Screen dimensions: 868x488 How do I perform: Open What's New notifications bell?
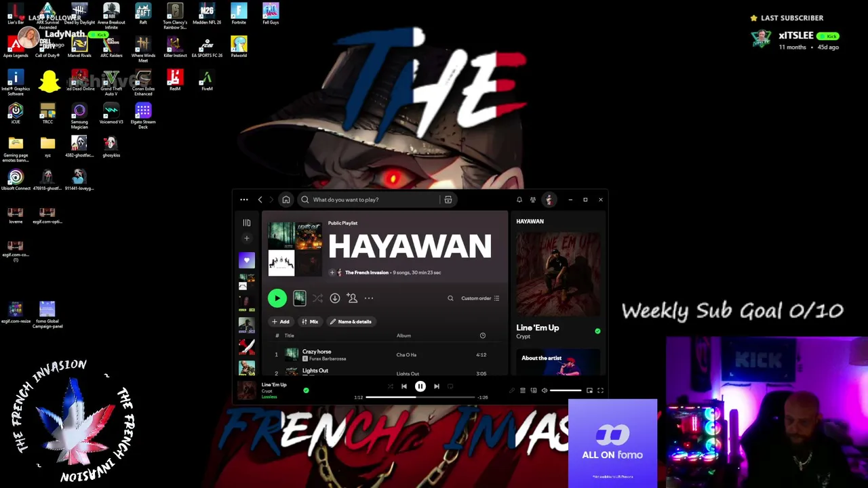pos(519,200)
